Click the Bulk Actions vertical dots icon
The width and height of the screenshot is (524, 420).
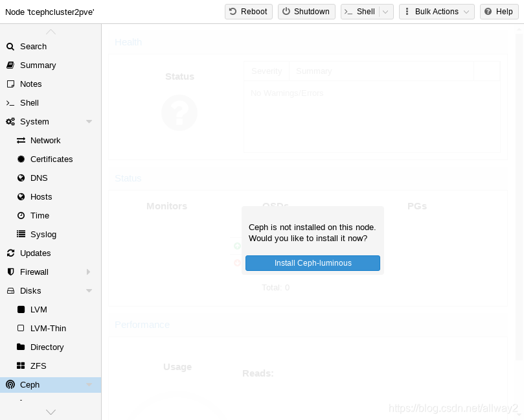(x=407, y=12)
